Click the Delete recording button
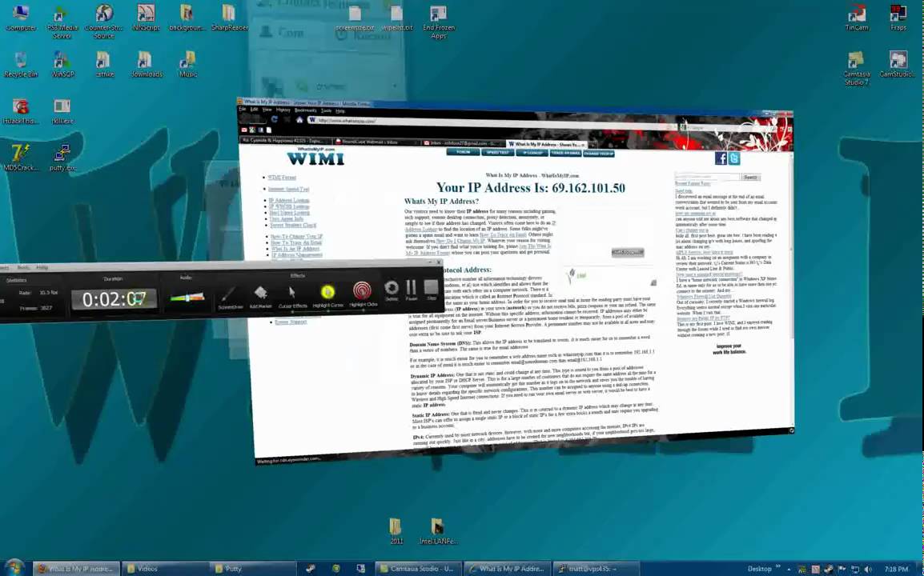 (x=392, y=290)
